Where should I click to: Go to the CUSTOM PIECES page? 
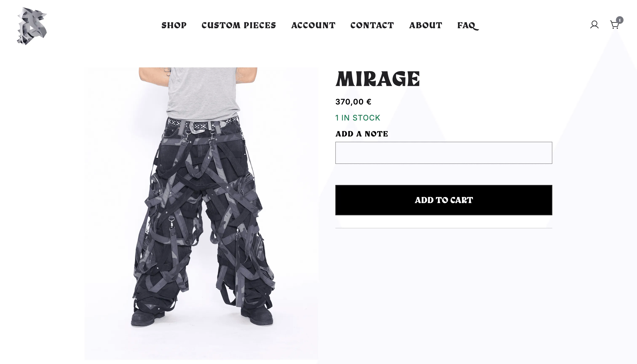click(x=239, y=25)
